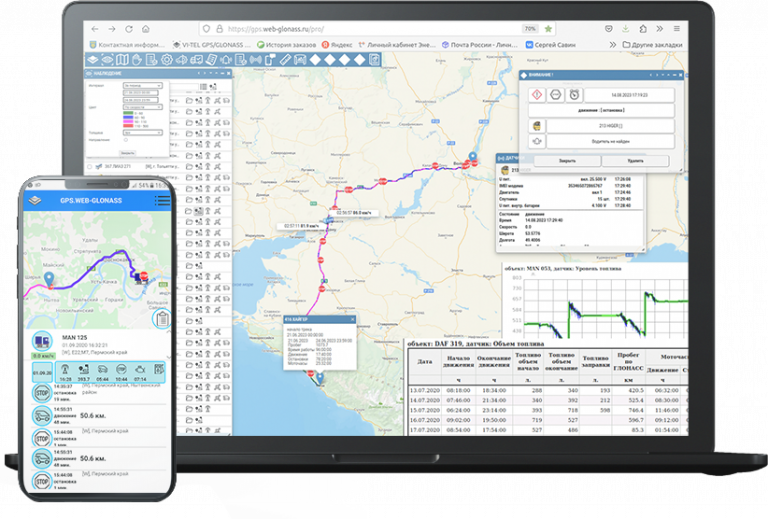Screen dimensions: 768x519
Task: Click the driver icon next to Водитель не найден
Action: click(537, 142)
